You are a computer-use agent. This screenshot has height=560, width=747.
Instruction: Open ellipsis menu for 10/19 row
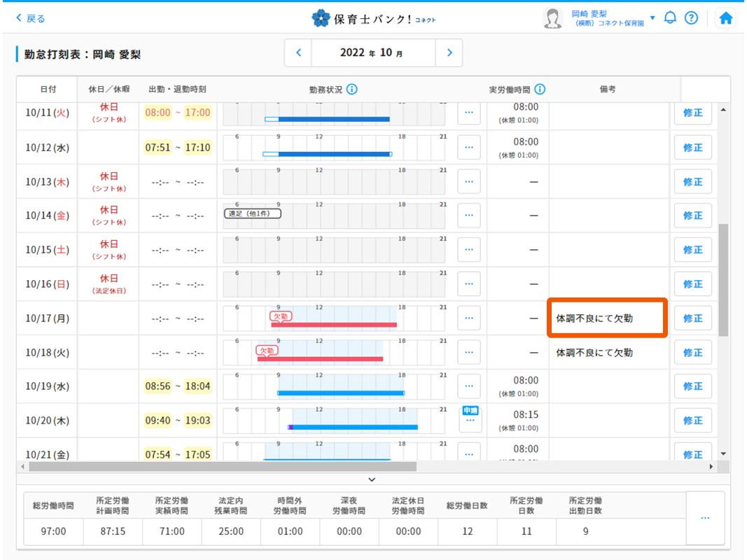pos(469,386)
